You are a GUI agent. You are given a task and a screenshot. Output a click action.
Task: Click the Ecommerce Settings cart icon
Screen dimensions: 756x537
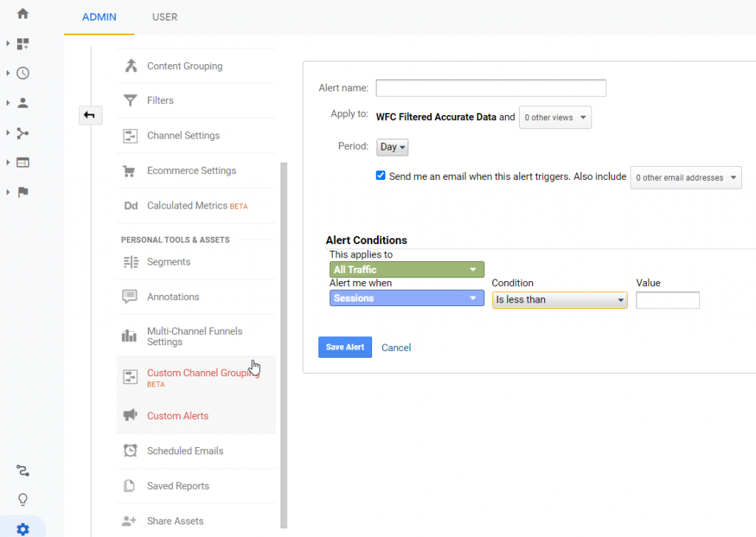(128, 171)
